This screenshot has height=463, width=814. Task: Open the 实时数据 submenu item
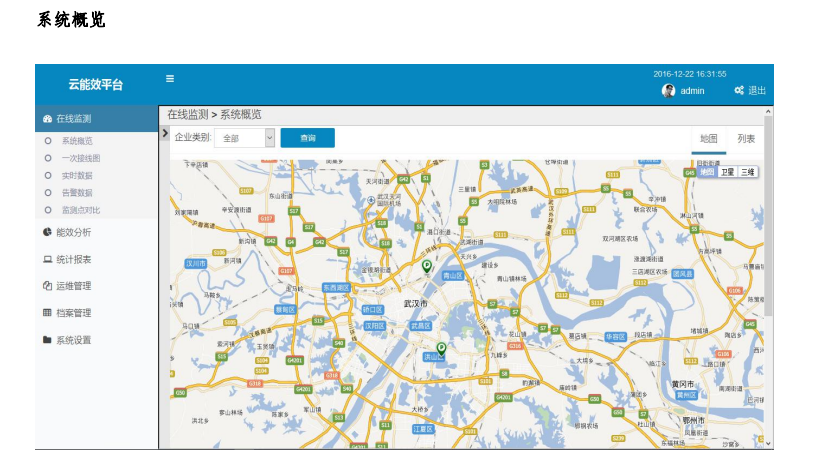(77, 175)
